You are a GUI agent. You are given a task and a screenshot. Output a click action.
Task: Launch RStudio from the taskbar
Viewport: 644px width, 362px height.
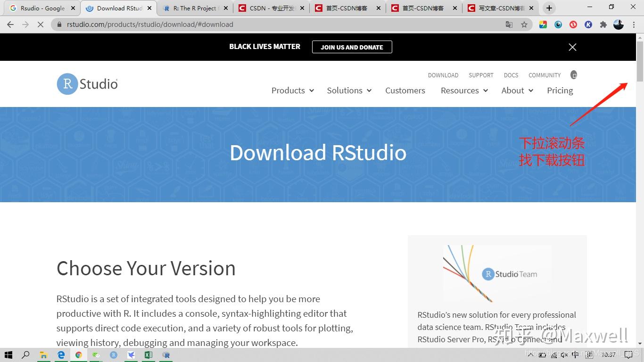(166, 355)
